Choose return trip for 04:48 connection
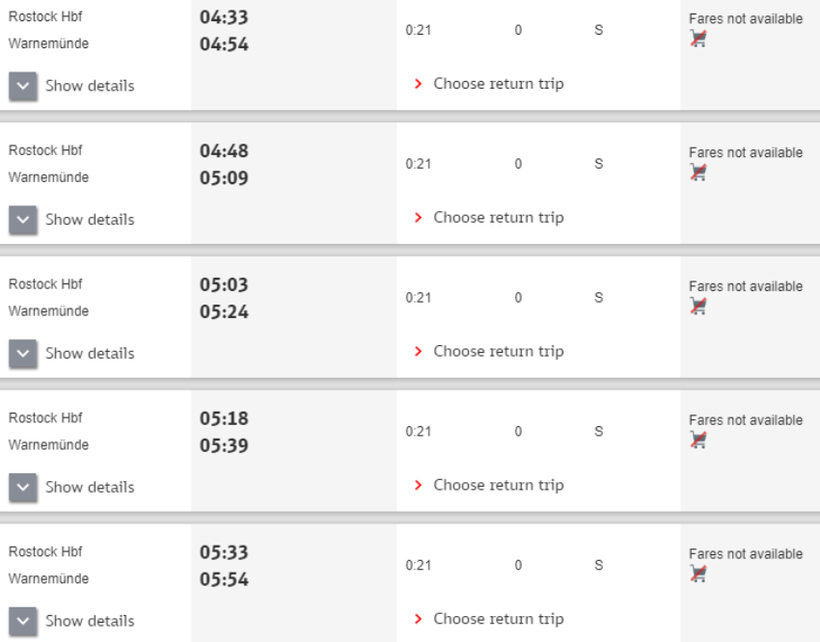 (498, 218)
